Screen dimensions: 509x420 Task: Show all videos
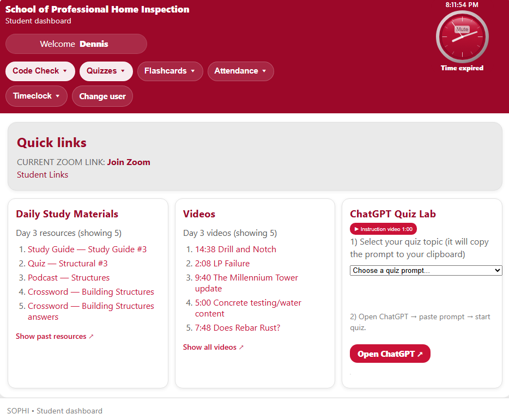point(213,348)
